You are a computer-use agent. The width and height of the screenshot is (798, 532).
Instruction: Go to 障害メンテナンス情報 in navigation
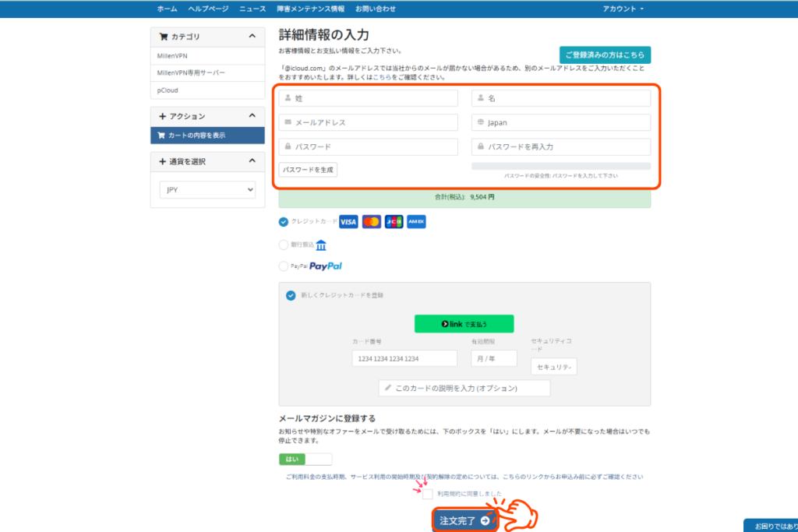tap(310, 9)
